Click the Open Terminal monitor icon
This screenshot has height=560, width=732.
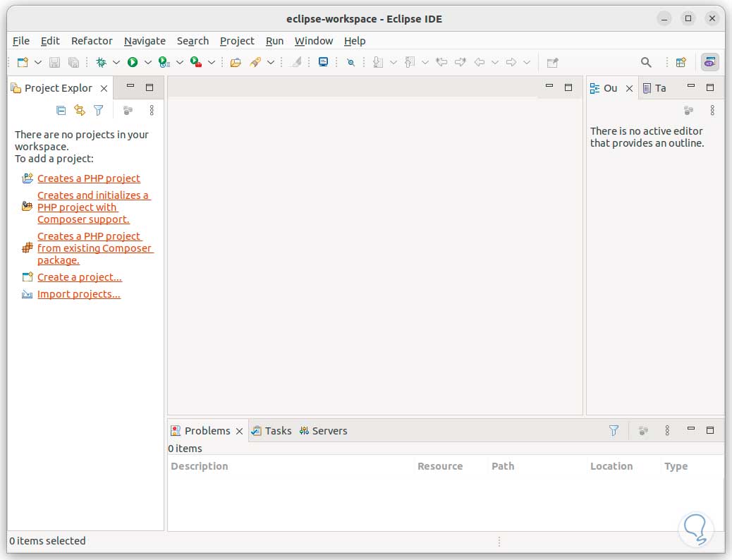323,62
